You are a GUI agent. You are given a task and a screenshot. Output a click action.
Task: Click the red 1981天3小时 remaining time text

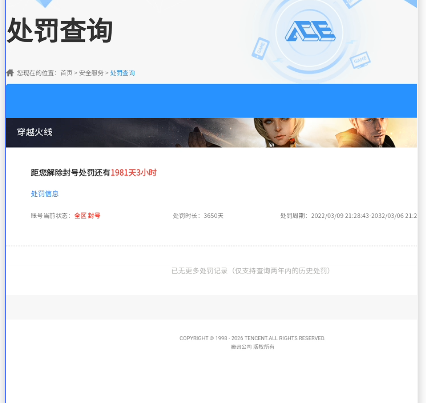(134, 173)
